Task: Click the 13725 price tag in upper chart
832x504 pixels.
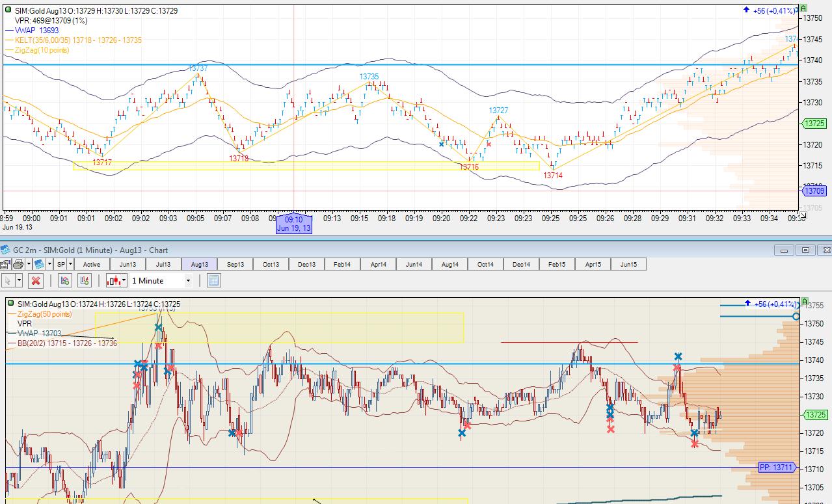Action: pos(814,123)
